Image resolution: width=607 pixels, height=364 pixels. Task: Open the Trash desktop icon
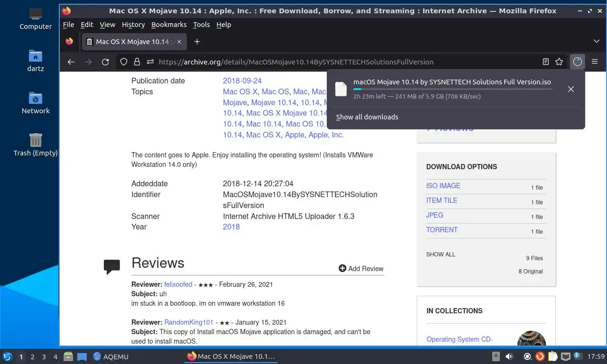(x=36, y=145)
